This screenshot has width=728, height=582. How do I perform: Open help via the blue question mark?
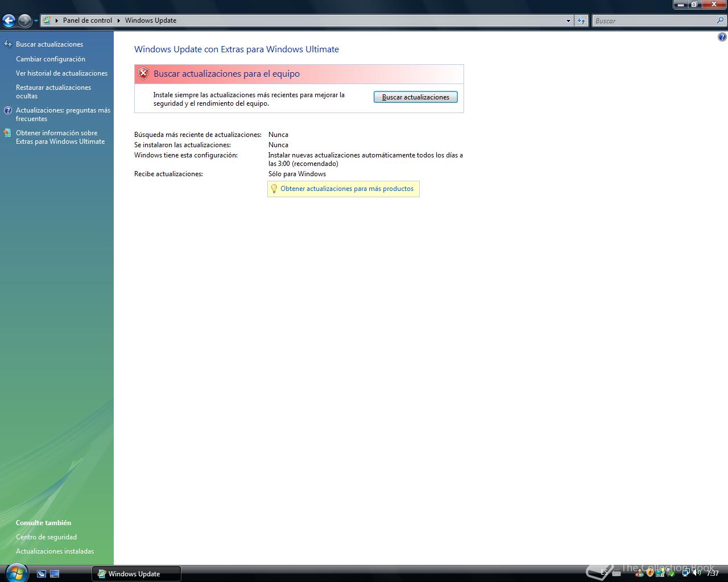[722, 37]
